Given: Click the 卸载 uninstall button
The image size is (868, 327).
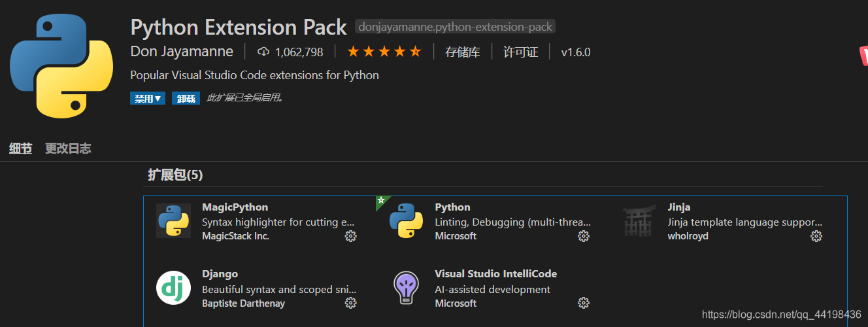Looking at the screenshot, I should click(186, 98).
